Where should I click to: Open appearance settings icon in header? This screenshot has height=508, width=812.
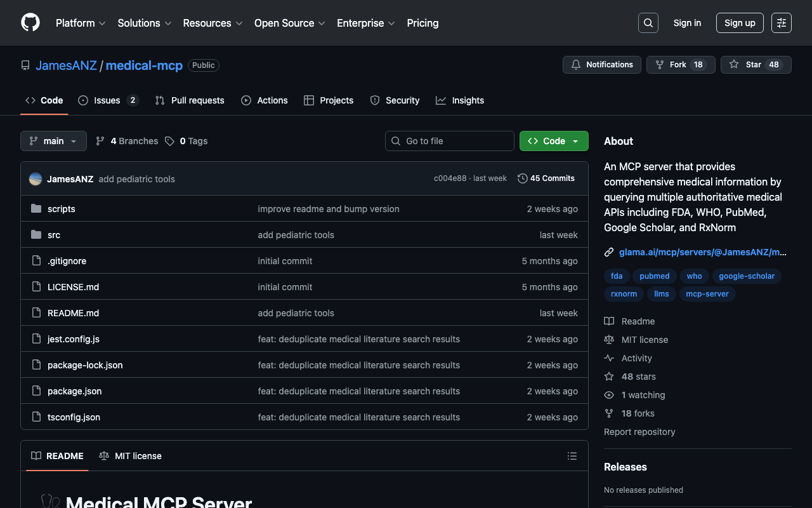click(781, 23)
